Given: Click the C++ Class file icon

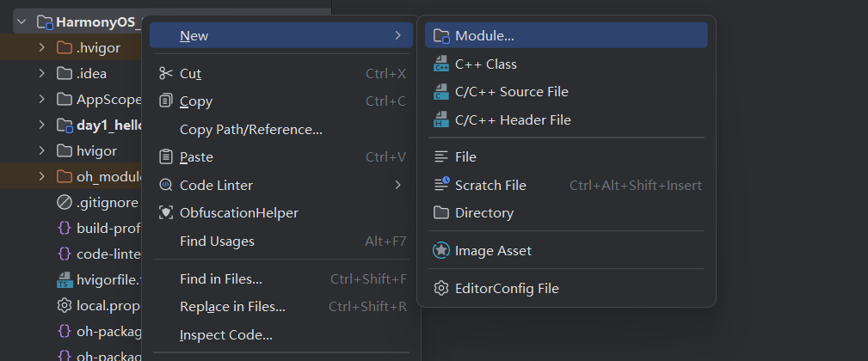Looking at the screenshot, I should tap(441, 64).
